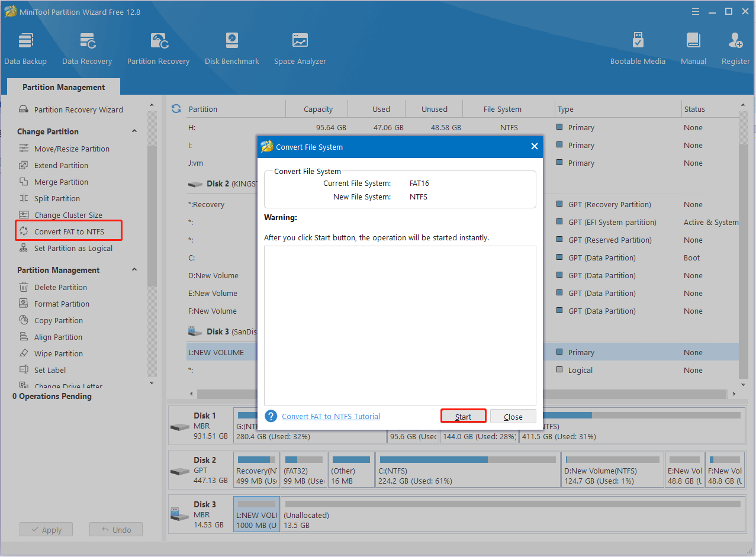Viewport: 756px width, 557px height.
Task: Select the D:New Volume row in list
Action: [463, 275]
